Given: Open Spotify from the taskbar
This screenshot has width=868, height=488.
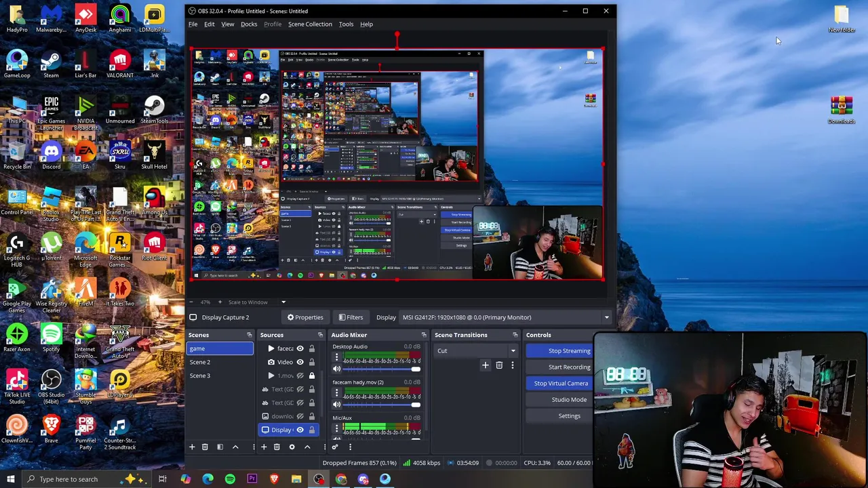Looking at the screenshot, I should (230, 479).
